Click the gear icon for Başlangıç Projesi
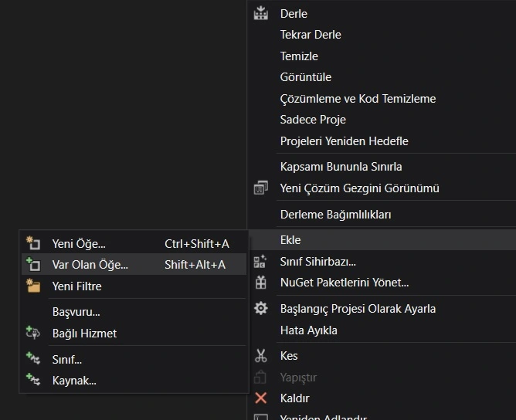This screenshot has height=420, width=516. click(261, 309)
